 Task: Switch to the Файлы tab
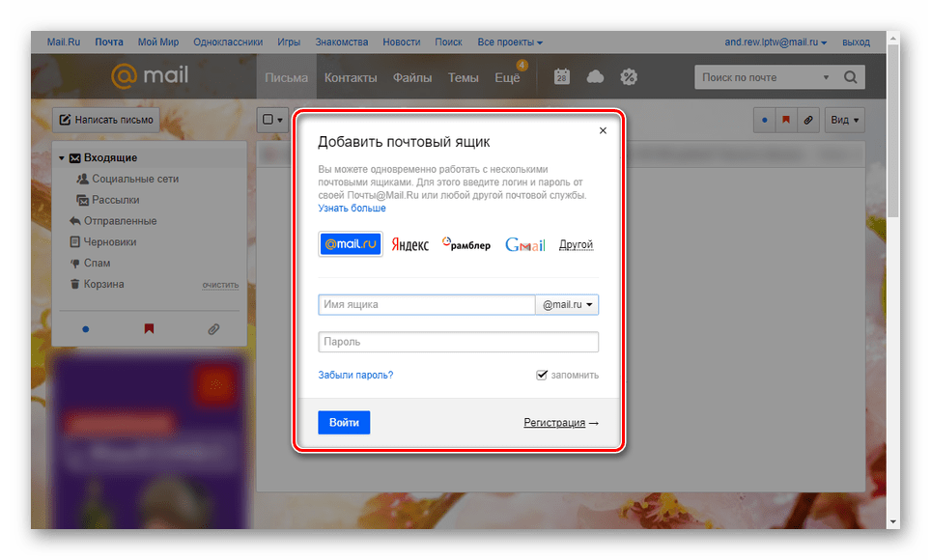(x=412, y=78)
